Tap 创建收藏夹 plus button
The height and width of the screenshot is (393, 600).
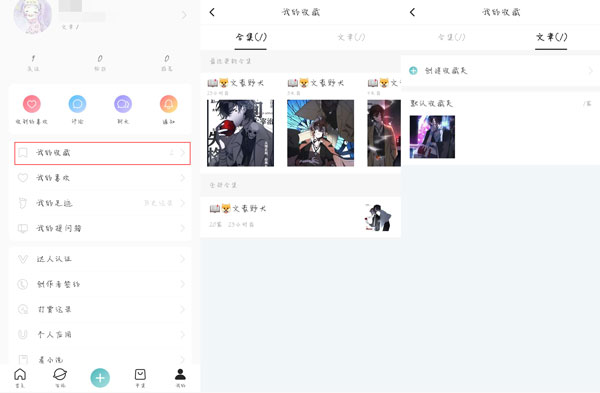(413, 70)
